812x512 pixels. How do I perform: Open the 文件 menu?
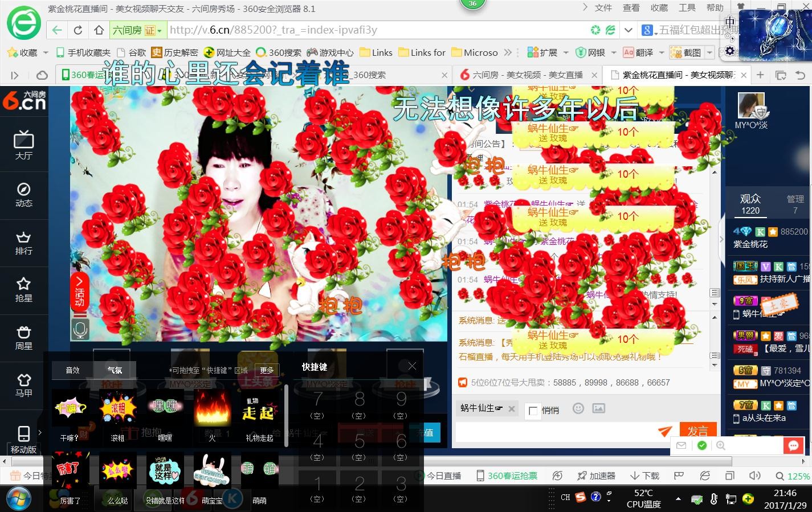(x=603, y=8)
